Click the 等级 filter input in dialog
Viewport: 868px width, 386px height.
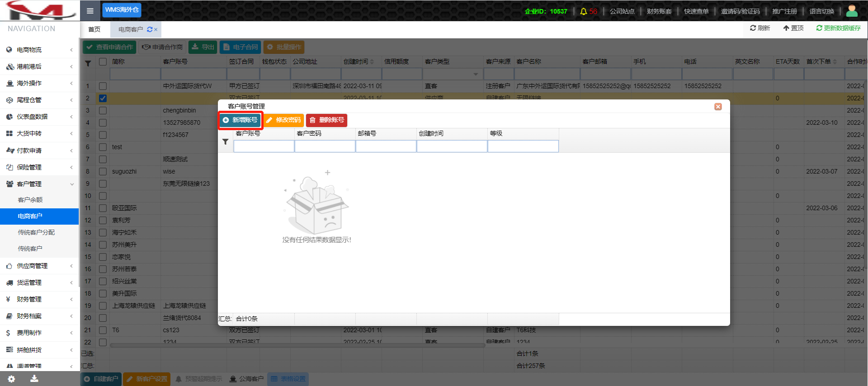tap(523, 146)
